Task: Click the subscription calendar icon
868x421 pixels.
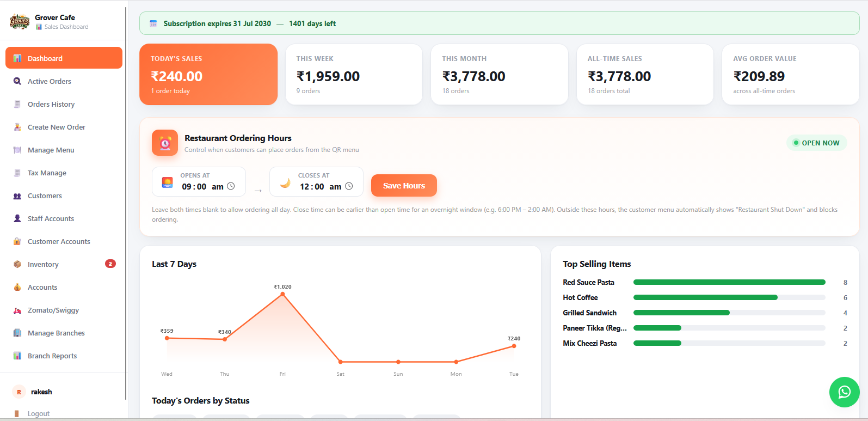Action: [x=153, y=23]
